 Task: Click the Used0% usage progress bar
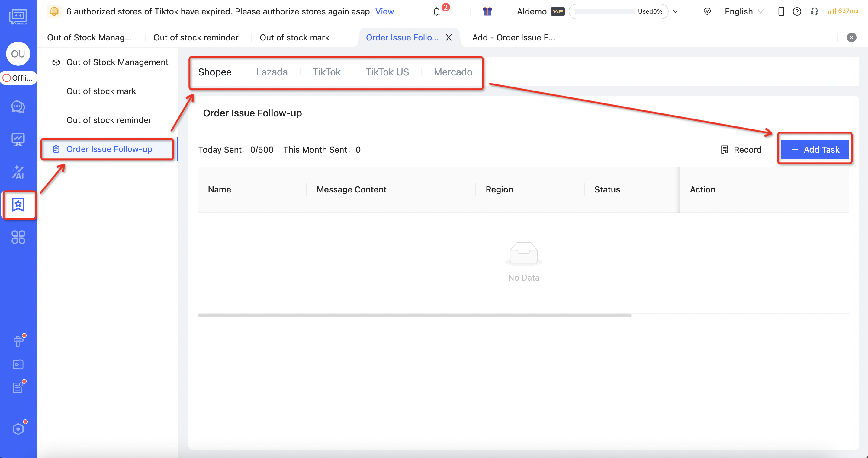618,11
